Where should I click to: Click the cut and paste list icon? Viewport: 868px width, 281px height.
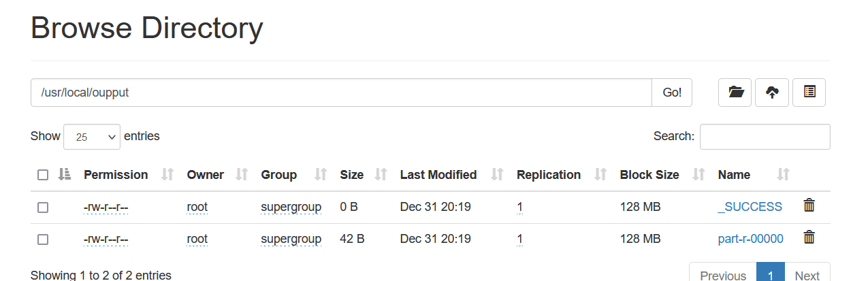(809, 93)
